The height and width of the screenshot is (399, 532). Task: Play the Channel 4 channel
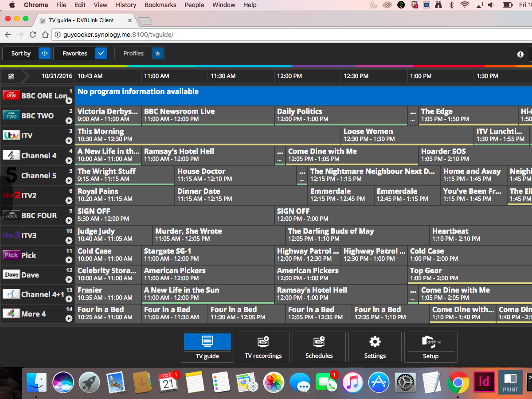(69, 160)
